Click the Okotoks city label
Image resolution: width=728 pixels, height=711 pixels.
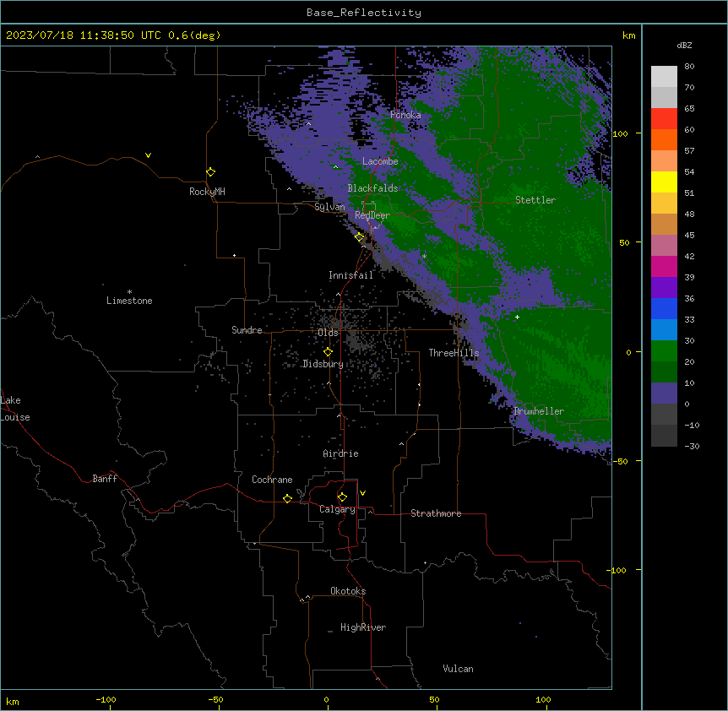point(348,591)
